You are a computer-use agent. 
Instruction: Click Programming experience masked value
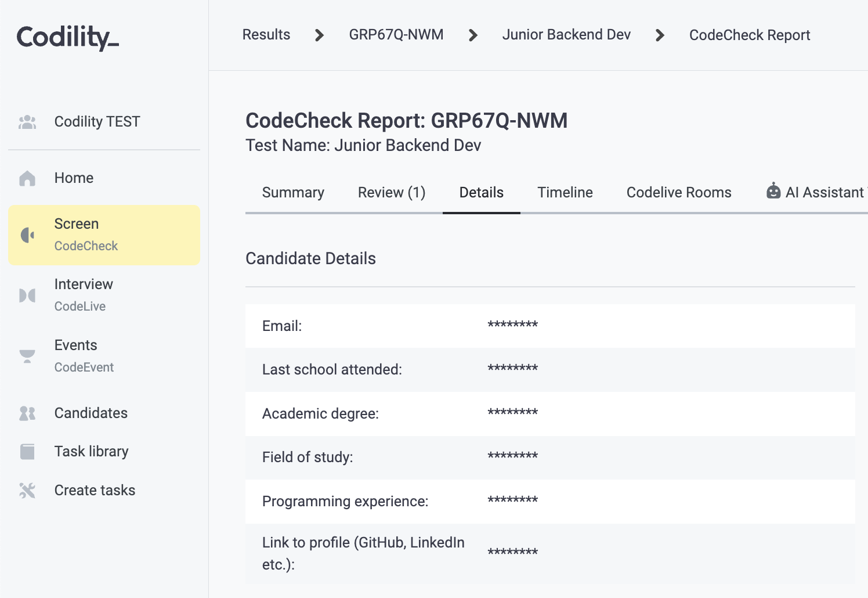pyautogui.click(x=513, y=500)
